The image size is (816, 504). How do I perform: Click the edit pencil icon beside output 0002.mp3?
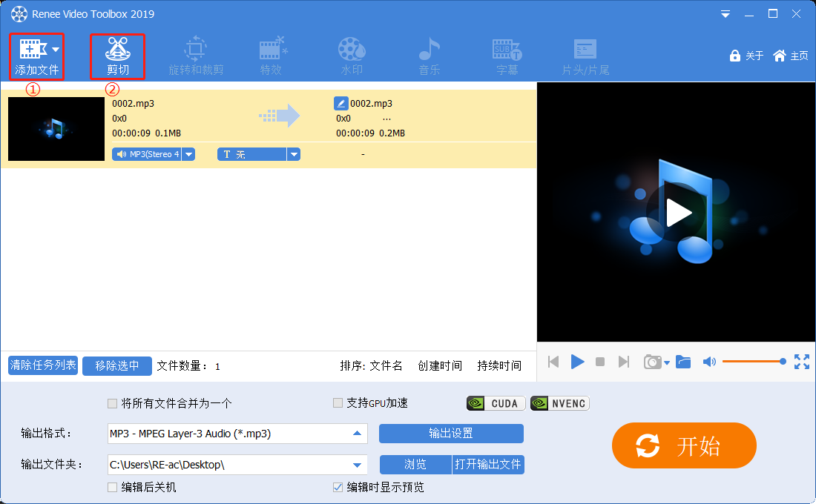[341, 103]
